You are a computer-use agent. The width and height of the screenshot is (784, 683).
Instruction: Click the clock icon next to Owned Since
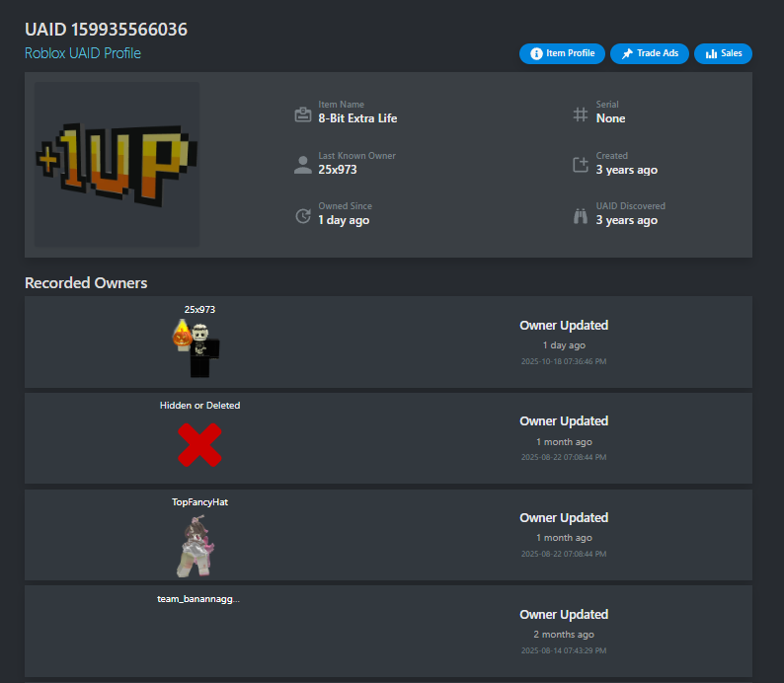tap(302, 216)
